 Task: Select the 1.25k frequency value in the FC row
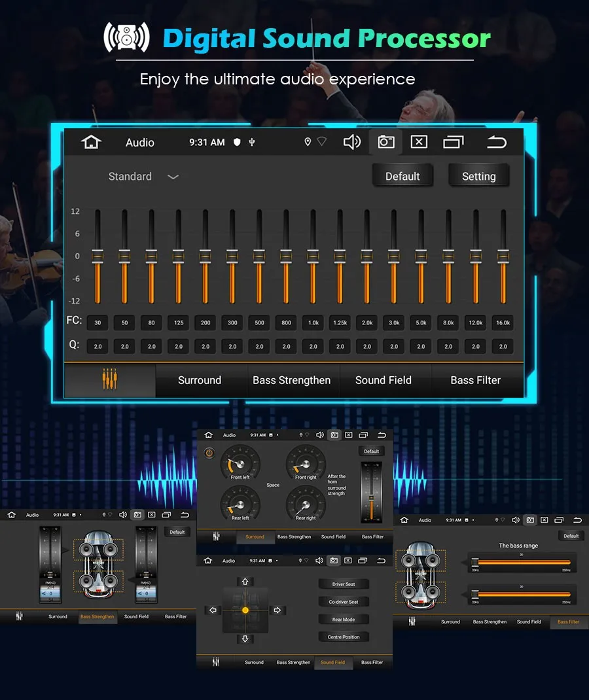click(x=340, y=323)
